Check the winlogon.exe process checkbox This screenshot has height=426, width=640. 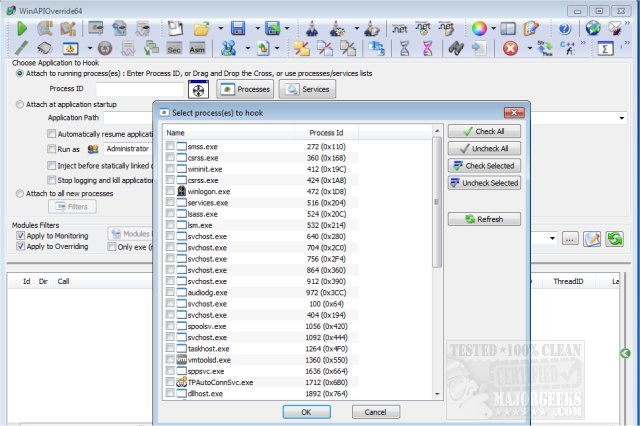(x=170, y=191)
